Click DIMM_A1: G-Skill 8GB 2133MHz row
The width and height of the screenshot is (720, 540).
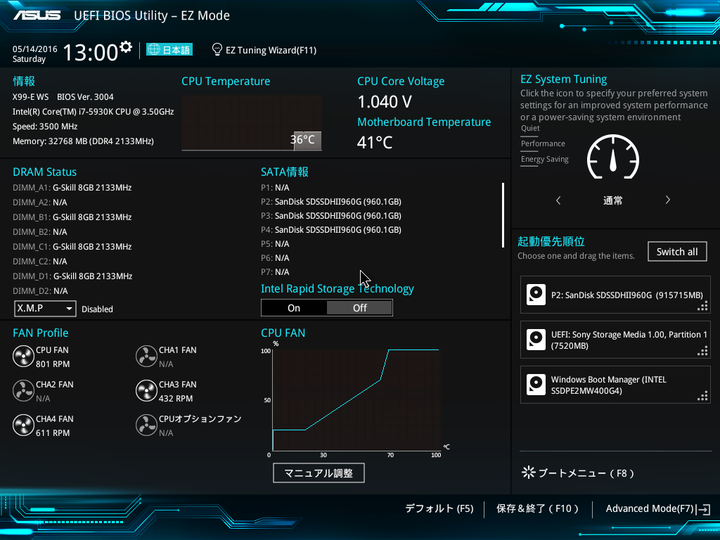pos(72,187)
